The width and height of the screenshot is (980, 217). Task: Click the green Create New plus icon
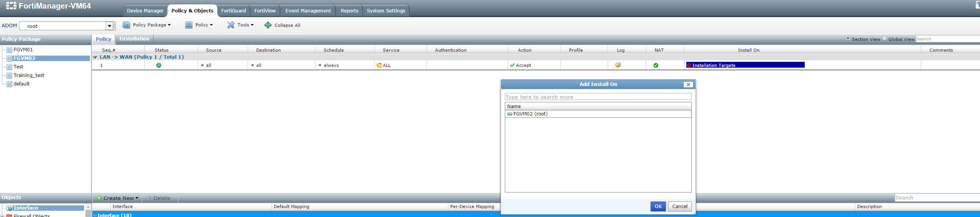pyautogui.click(x=99, y=198)
